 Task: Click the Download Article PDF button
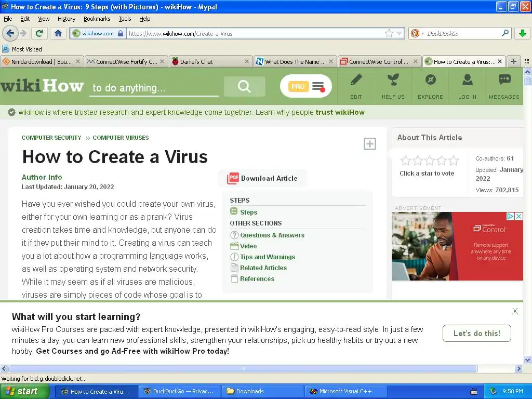(x=262, y=178)
